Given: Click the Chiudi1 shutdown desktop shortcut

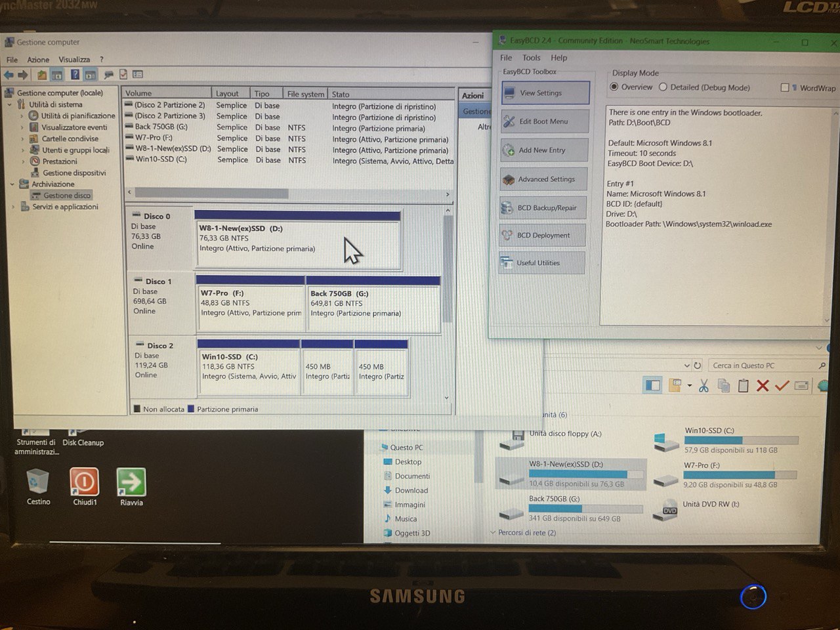Looking at the screenshot, I should 85,487.
